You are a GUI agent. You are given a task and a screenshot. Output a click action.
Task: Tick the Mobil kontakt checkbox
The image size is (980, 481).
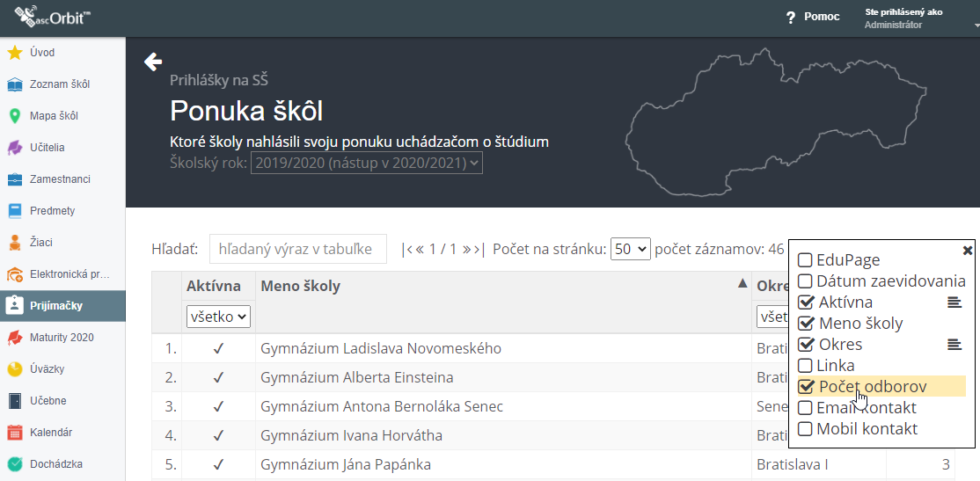pyautogui.click(x=805, y=429)
